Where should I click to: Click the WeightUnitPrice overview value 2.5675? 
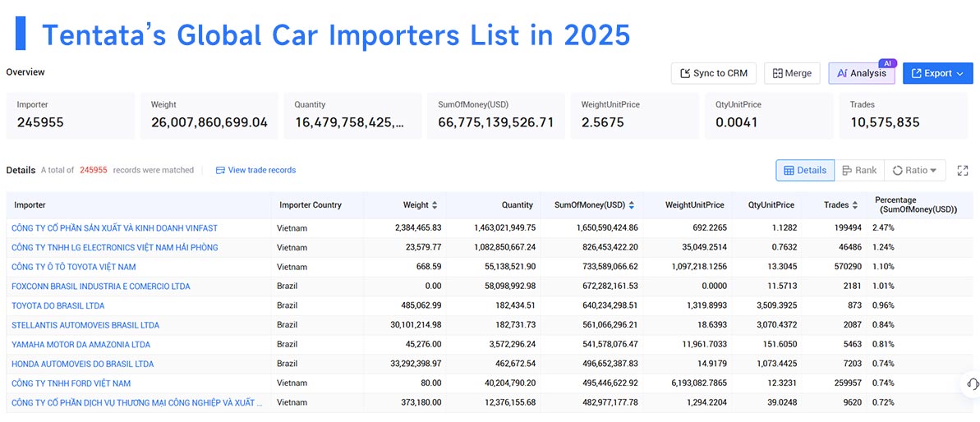pyautogui.click(x=602, y=122)
